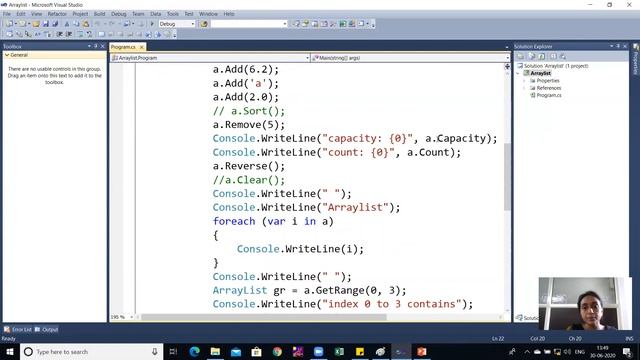Open the Refactor menu
The height and width of the screenshot is (360, 640).
click(x=57, y=14)
